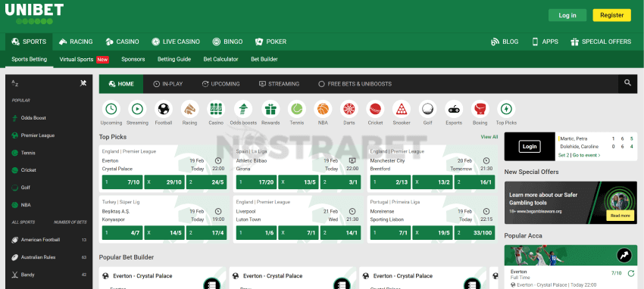
Task: Select the Racing horse icon
Action: pos(189,109)
